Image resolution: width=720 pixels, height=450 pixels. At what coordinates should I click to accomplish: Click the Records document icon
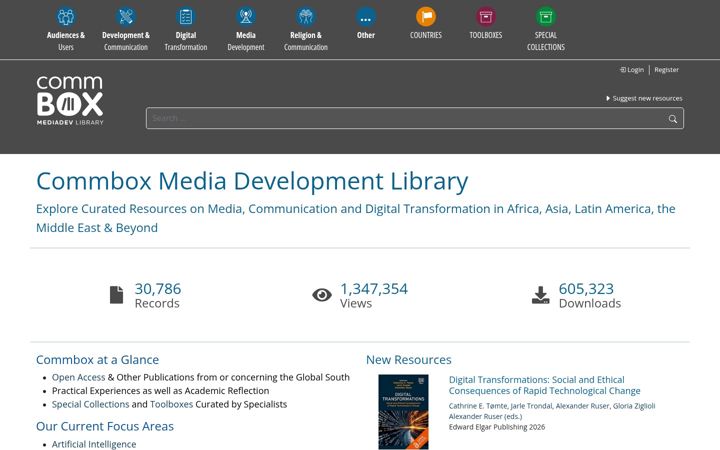(x=117, y=295)
